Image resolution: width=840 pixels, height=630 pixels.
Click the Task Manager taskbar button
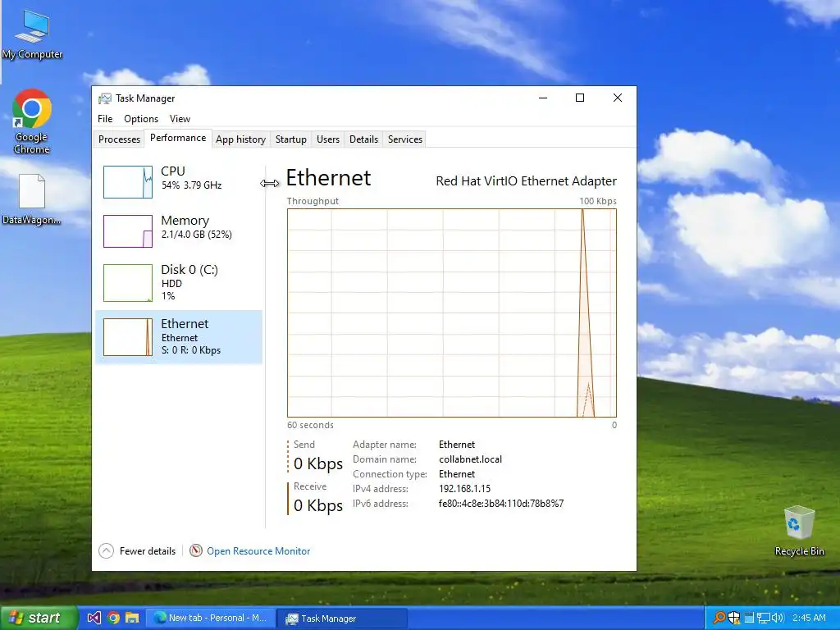(x=341, y=619)
